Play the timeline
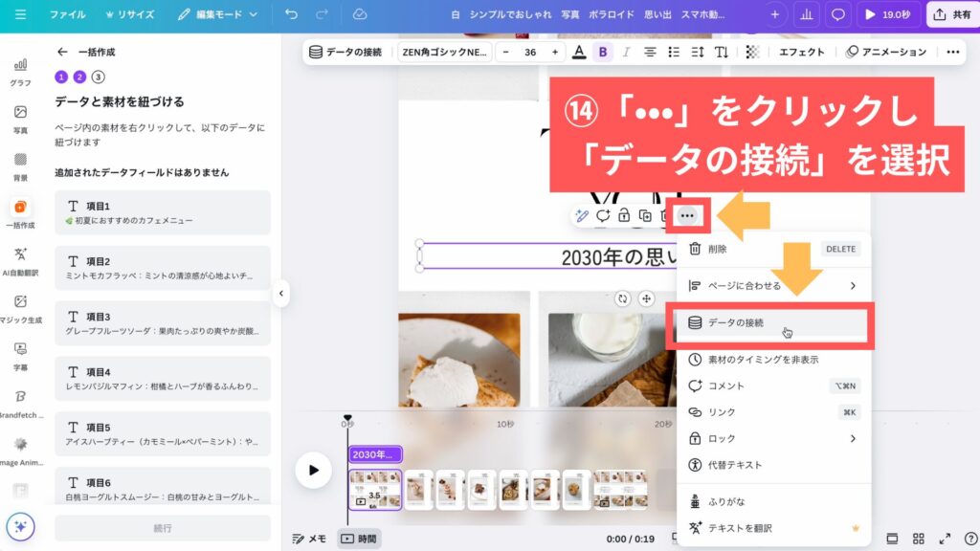Image resolution: width=980 pixels, height=551 pixels. [x=313, y=470]
